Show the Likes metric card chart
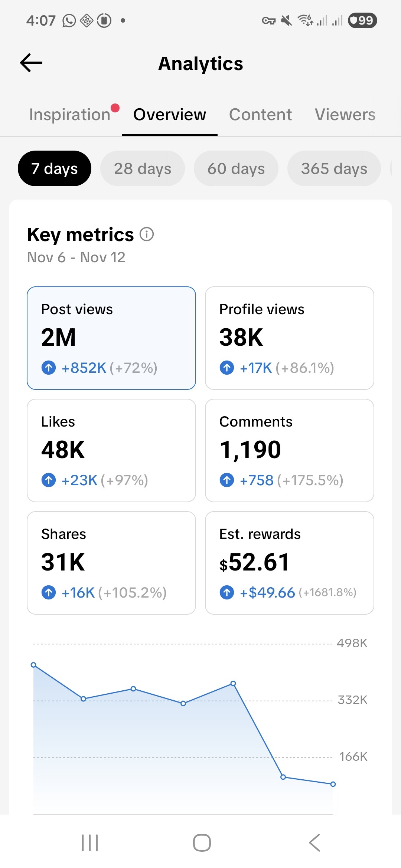Image resolution: width=401 pixels, height=868 pixels. (111, 450)
